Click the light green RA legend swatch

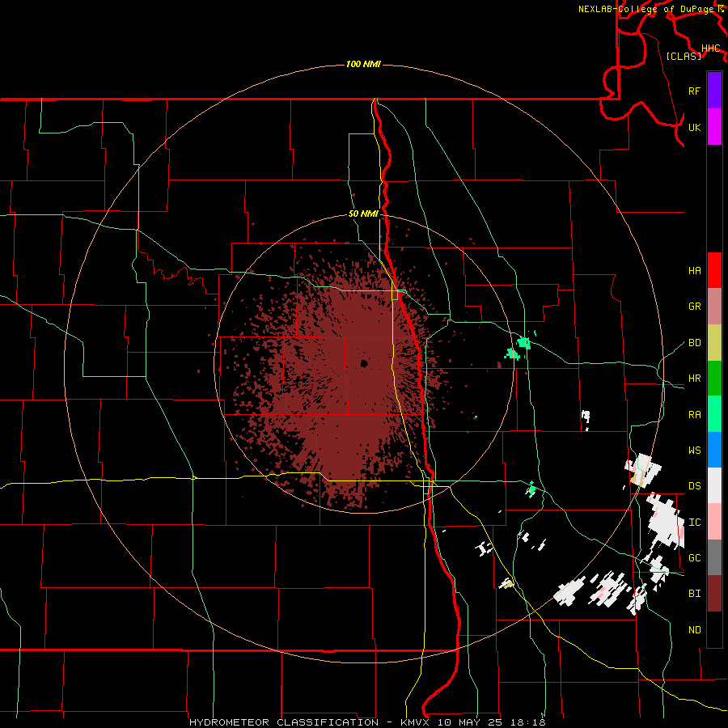pos(714,414)
